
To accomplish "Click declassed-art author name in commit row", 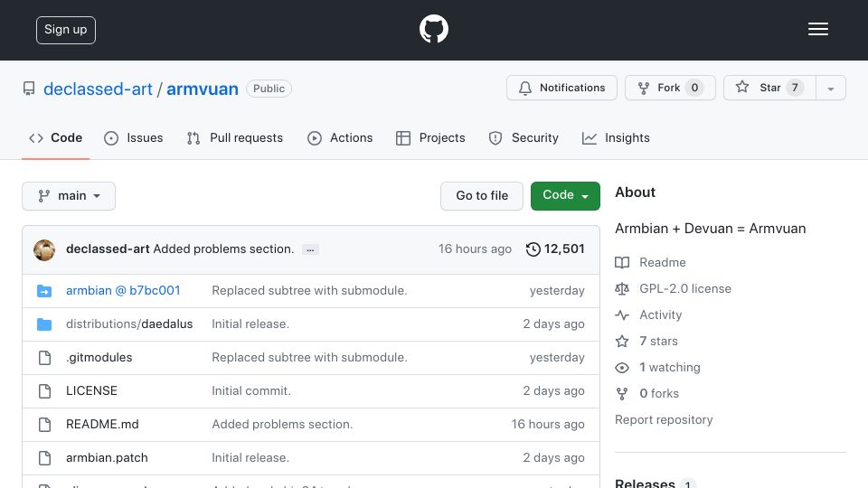I will (108, 249).
